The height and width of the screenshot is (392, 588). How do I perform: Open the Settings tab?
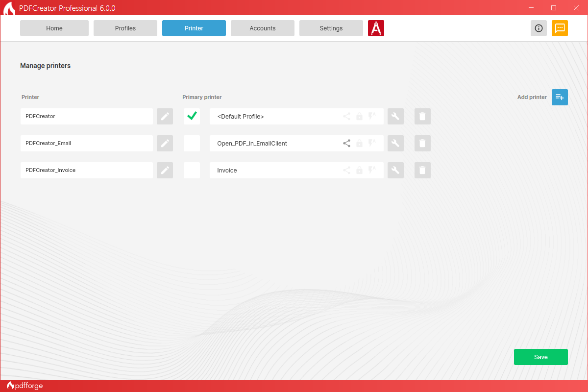tap(331, 28)
